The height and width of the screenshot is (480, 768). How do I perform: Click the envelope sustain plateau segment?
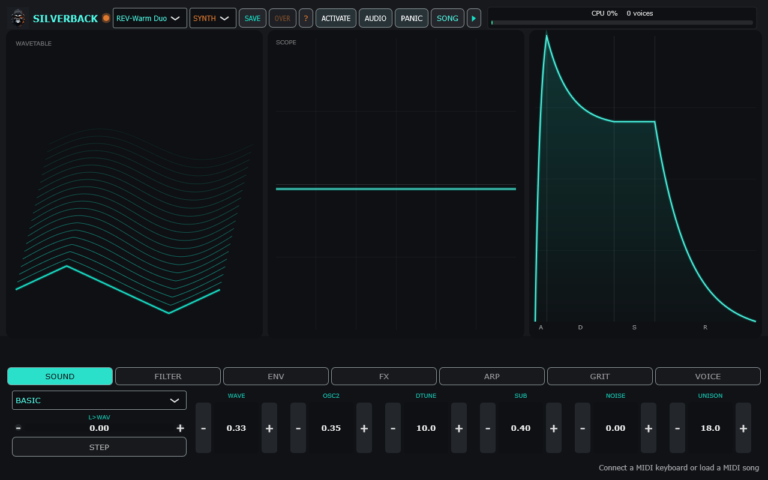coord(634,121)
